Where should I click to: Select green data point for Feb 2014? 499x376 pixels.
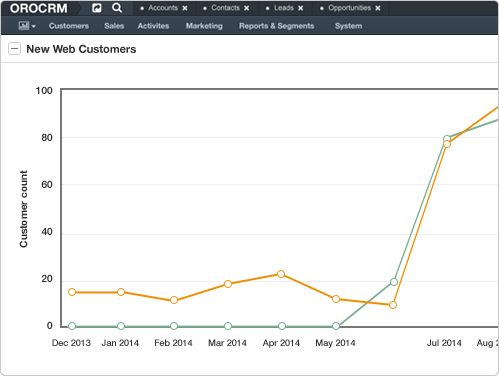tap(174, 326)
